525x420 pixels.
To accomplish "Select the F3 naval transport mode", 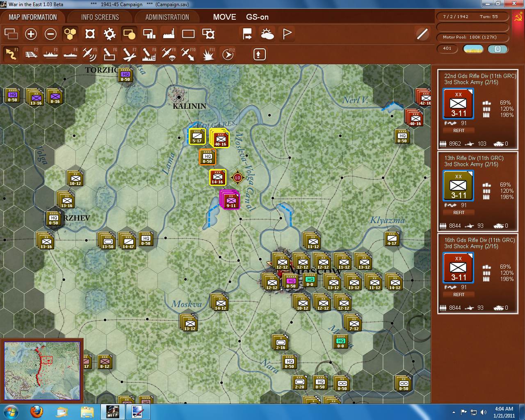I will coord(50,54).
